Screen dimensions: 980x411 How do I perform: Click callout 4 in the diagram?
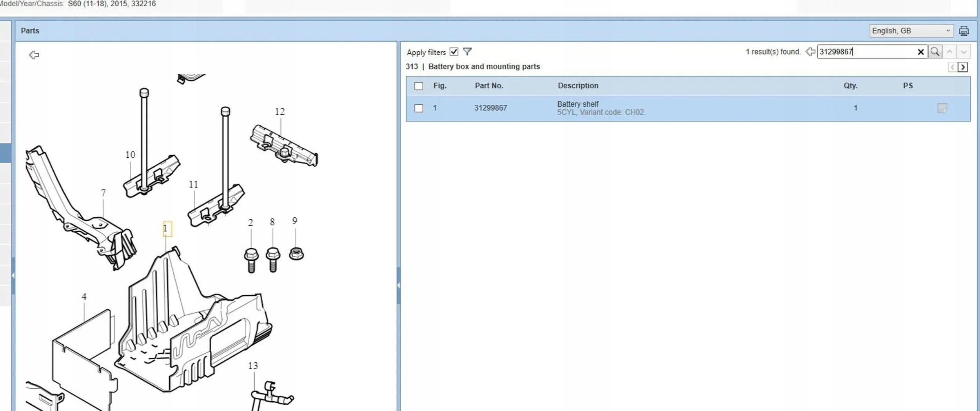(x=84, y=297)
